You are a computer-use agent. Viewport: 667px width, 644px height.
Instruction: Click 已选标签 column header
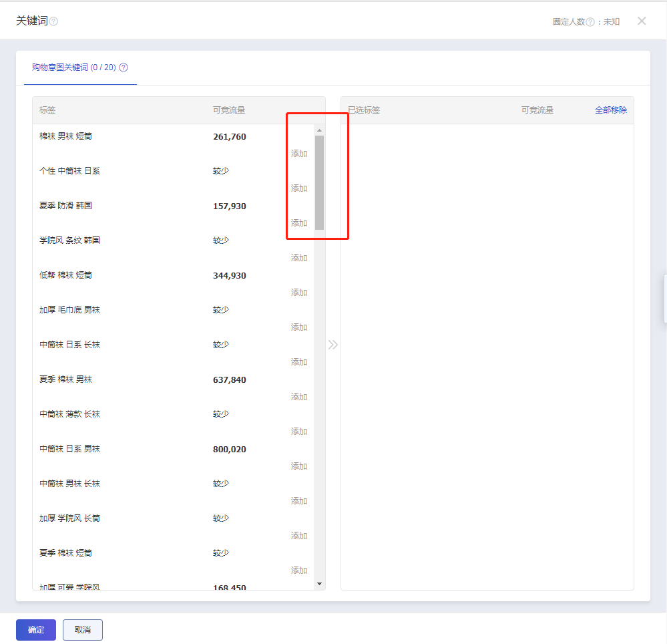(364, 110)
